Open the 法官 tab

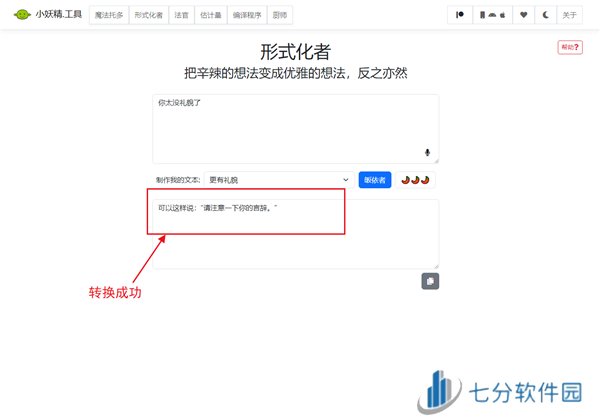coord(180,15)
